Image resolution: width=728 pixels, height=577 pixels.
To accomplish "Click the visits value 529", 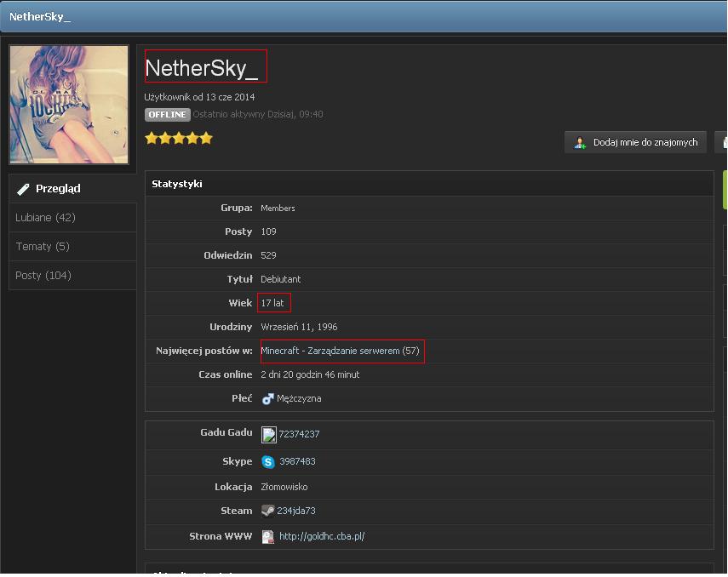I will 268,255.
